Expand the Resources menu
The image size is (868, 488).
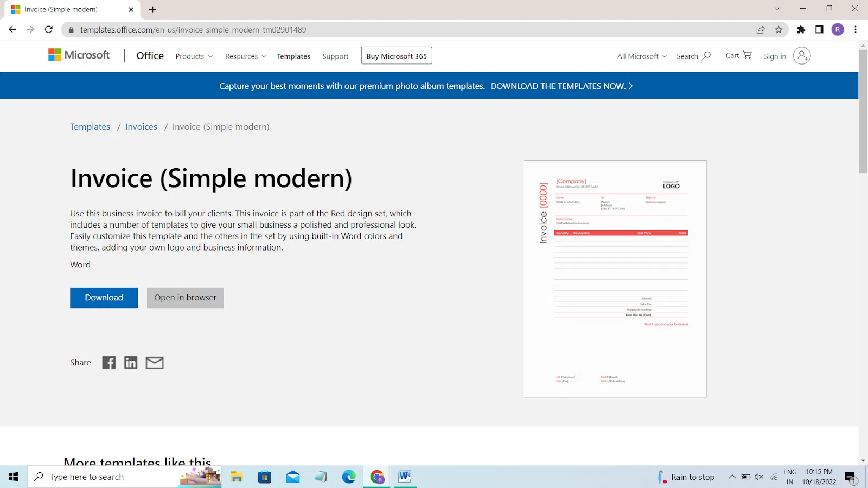[x=246, y=56]
